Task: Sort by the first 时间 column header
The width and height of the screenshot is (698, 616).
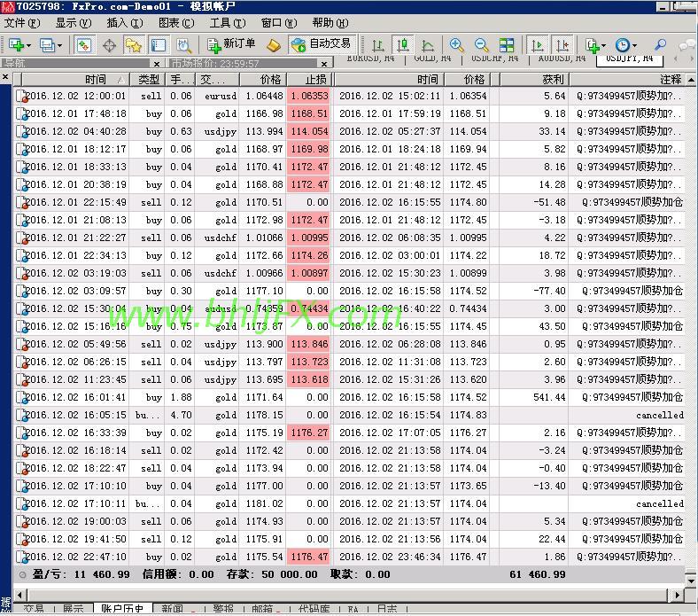Action: tap(75, 79)
